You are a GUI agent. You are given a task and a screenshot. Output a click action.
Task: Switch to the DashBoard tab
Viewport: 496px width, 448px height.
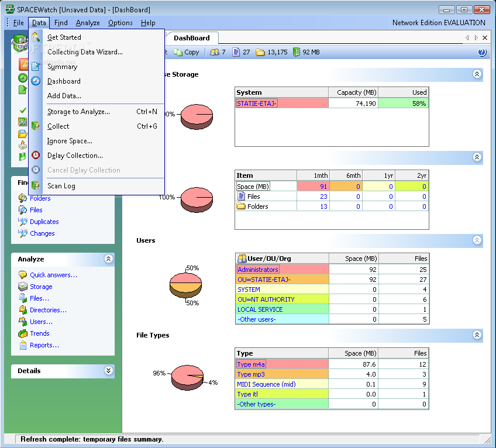[192, 38]
